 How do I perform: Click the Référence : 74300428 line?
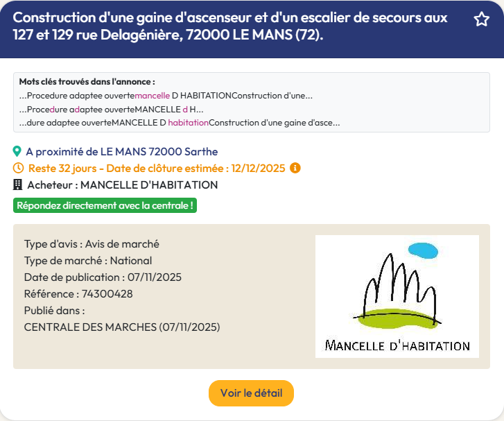[78, 294]
